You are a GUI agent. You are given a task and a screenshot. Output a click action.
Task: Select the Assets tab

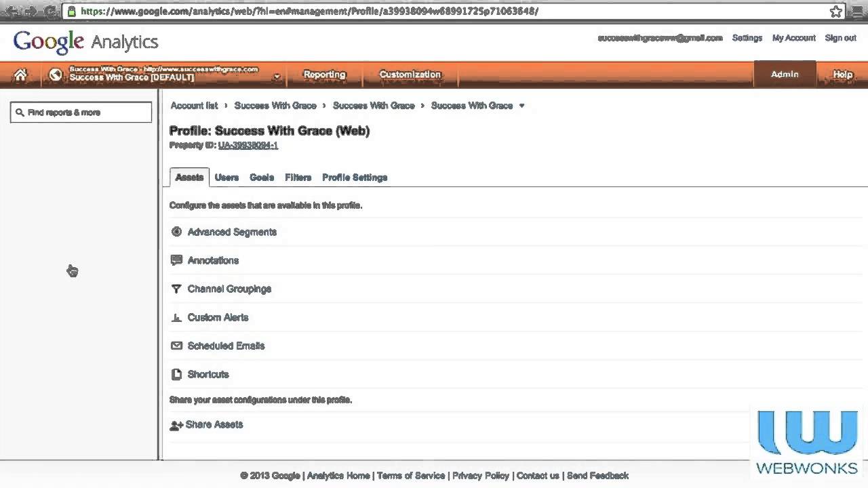click(189, 177)
